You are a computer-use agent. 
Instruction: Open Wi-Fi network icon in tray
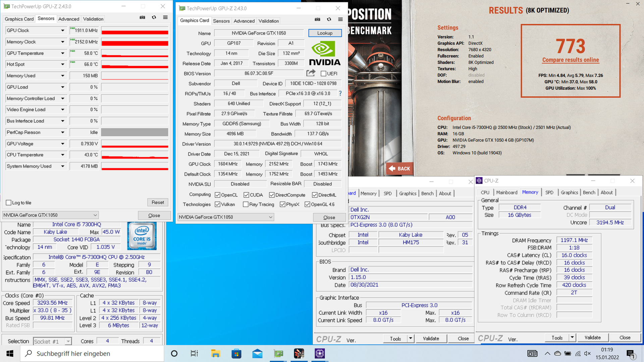(578, 354)
